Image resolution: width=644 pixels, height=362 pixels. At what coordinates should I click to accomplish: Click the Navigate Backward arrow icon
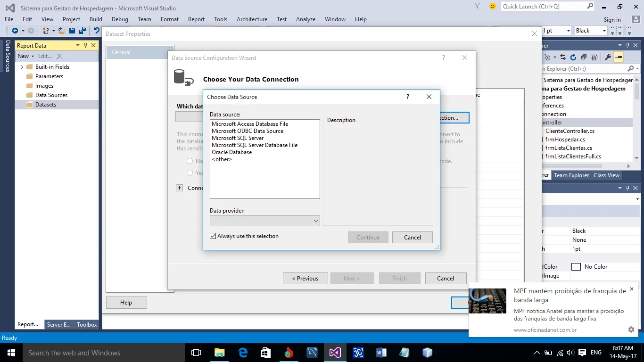15,31
